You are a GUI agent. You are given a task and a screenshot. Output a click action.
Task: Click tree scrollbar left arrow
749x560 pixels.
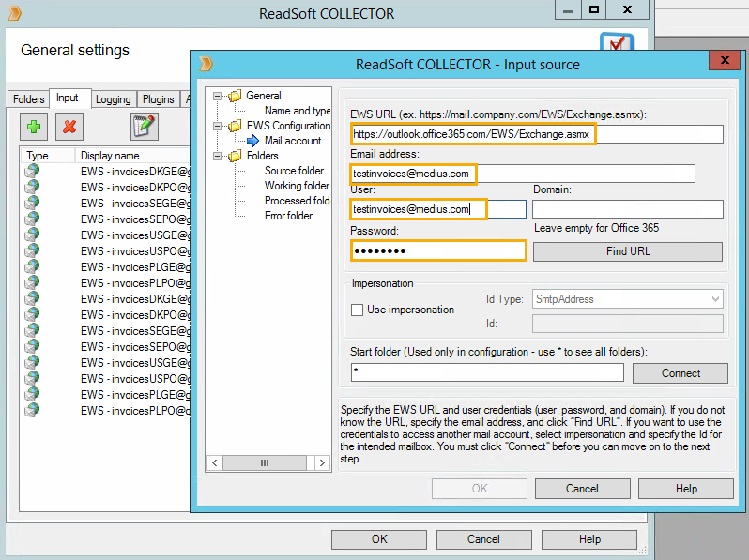[x=215, y=462]
